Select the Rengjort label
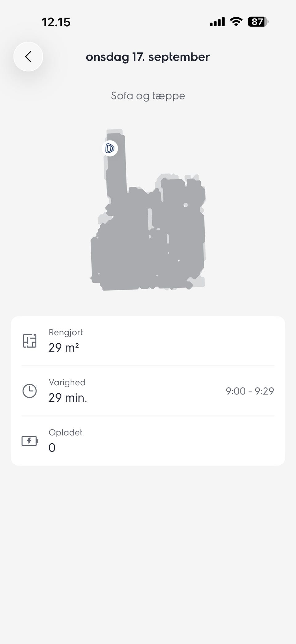 coord(66,332)
